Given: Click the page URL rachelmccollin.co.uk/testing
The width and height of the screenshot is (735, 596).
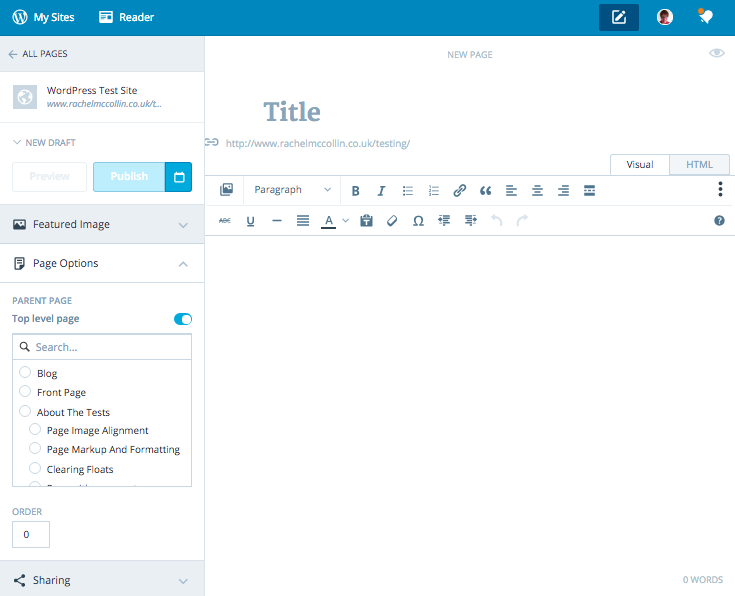Looking at the screenshot, I should tap(318, 143).
